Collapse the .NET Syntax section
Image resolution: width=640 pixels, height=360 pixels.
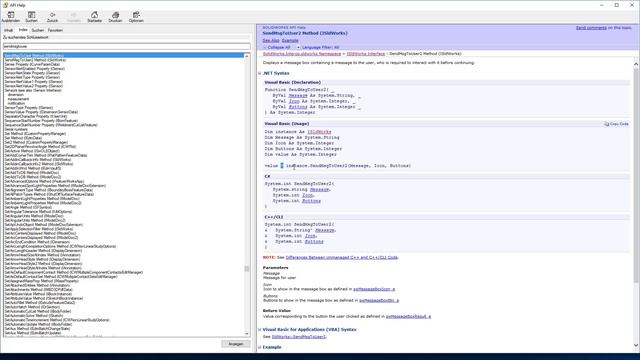[x=260, y=73]
